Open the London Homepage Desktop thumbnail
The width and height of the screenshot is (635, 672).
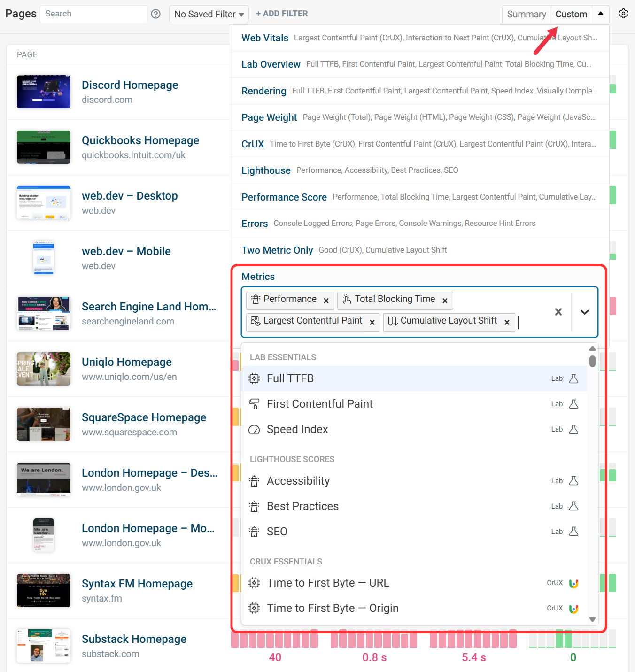(x=44, y=479)
